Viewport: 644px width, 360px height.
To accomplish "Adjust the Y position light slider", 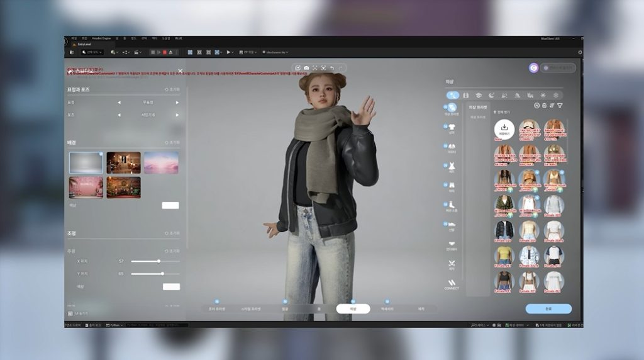I will [155, 274].
